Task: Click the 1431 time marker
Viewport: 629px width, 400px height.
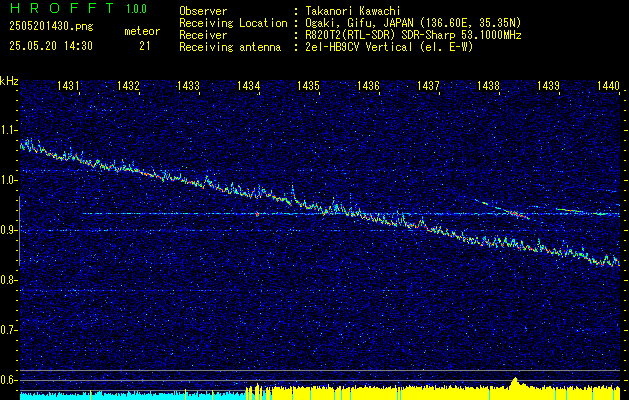Action: pyautogui.click(x=69, y=85)
